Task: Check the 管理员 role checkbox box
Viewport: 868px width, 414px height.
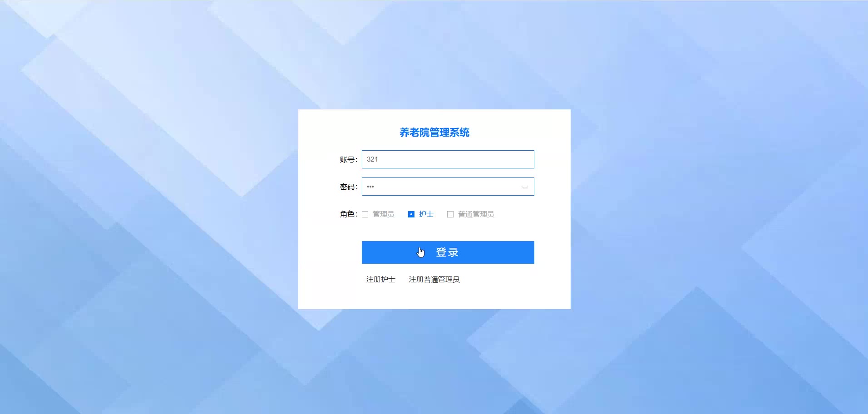Action: point(365,214)
